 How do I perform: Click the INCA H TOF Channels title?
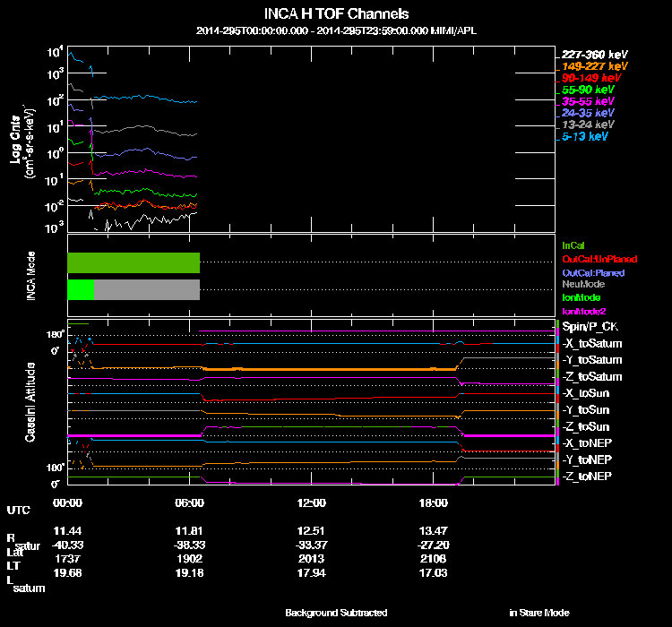[336, 13]
